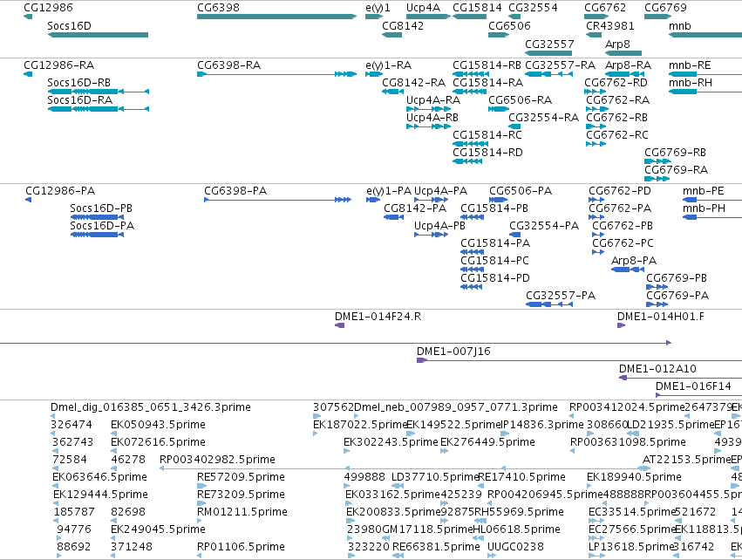This screenshot has height=560, width=742.
Task: Select the LP13618.5prime EST label
Action: (x=630, y=547)
